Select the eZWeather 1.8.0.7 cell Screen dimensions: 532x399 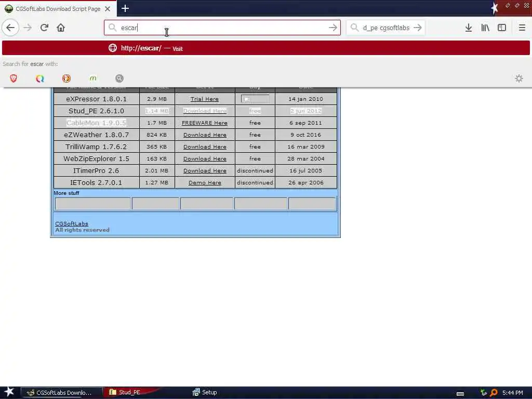click(96, 135)
